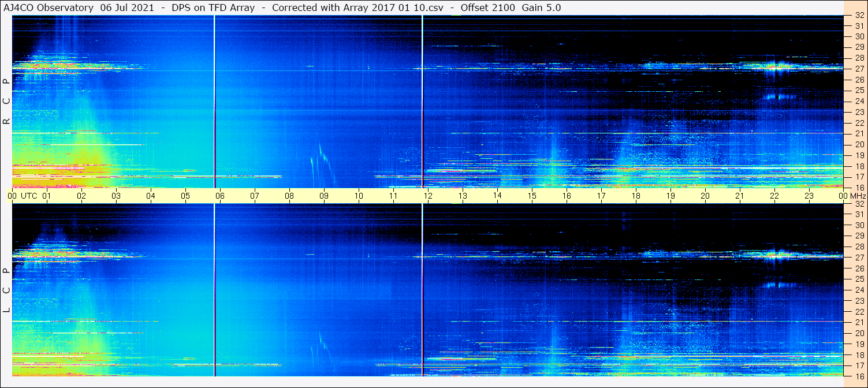Click the '17' hour label on time axis
Image resolution: width=868 pixels, height=388 pixels.
tap(601, 196)
